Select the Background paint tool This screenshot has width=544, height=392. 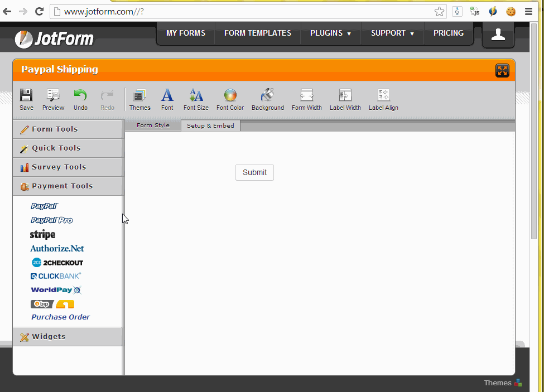(267, 96)
